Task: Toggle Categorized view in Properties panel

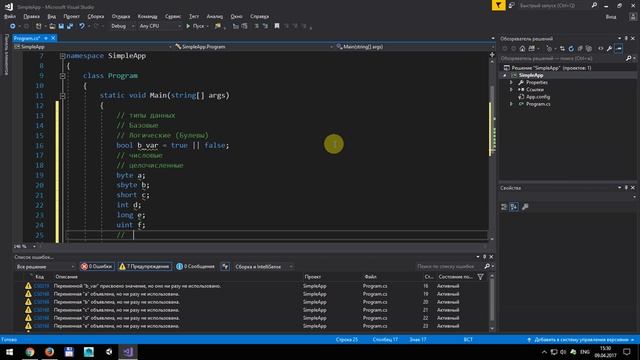Action: click(504, 207)
